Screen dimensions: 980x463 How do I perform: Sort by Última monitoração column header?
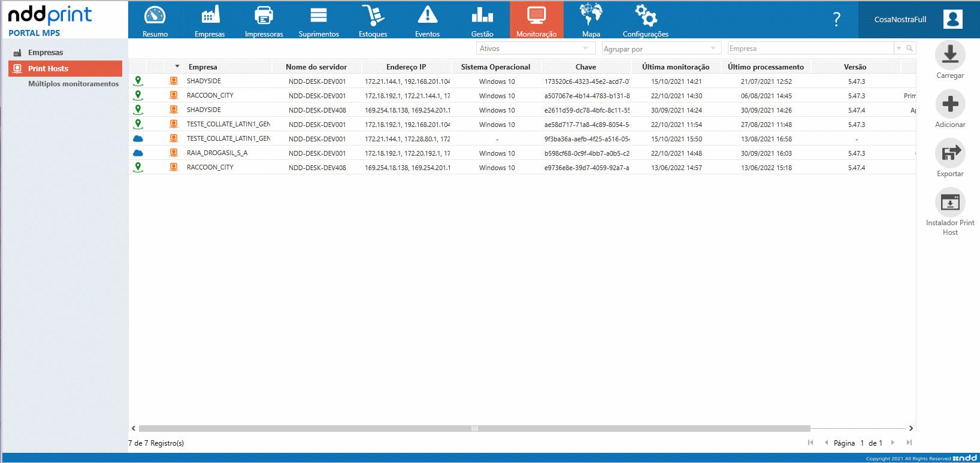point(675,67)
